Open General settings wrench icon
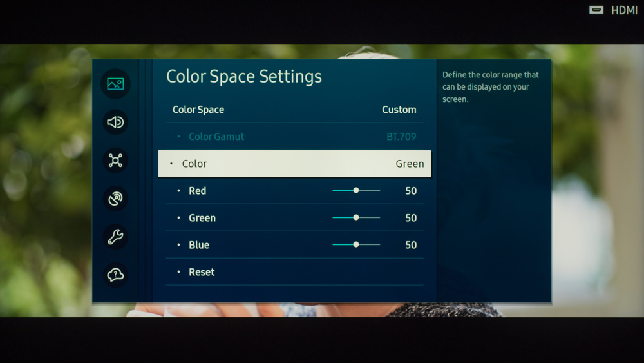Screen dimensions: 644x363 click(x=115, y=237)
